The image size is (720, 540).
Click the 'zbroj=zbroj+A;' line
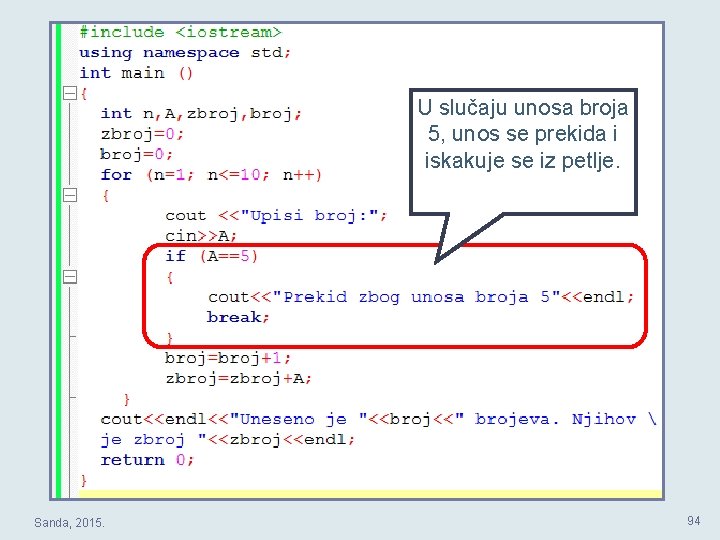coord(238,378)
